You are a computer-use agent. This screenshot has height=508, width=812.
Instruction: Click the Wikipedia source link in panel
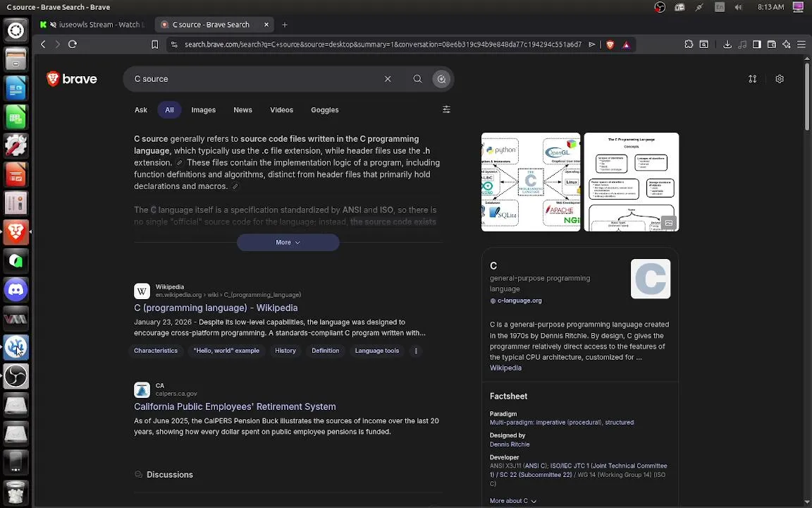505,368
